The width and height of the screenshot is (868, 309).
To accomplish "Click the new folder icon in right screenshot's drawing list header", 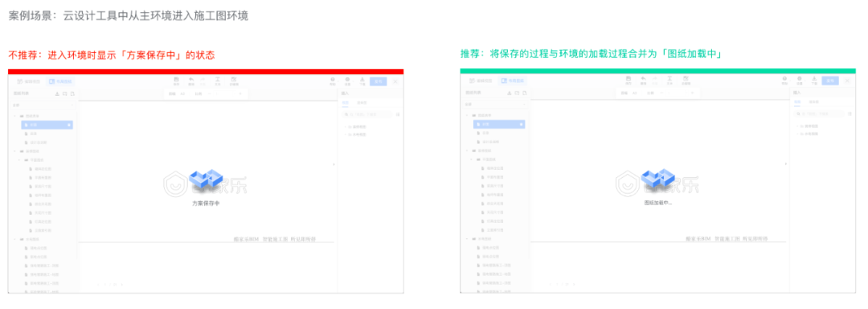I will [517, 93].
